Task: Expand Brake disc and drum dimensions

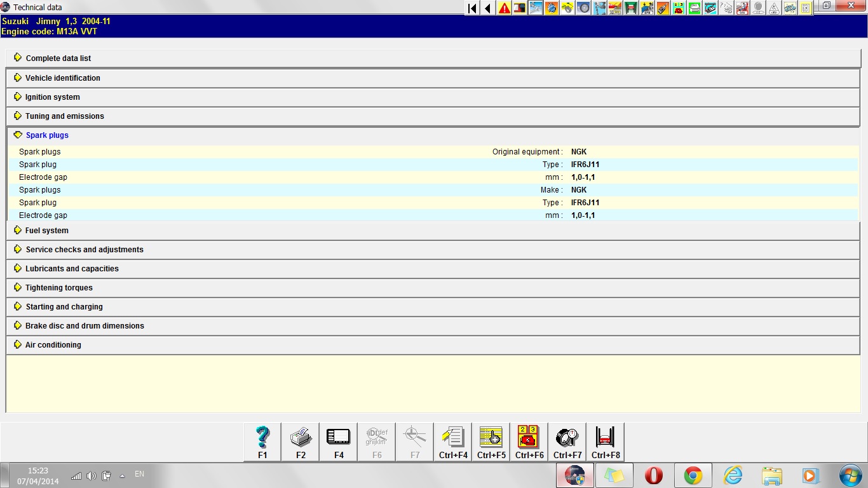Action: [x=85, y=326]
